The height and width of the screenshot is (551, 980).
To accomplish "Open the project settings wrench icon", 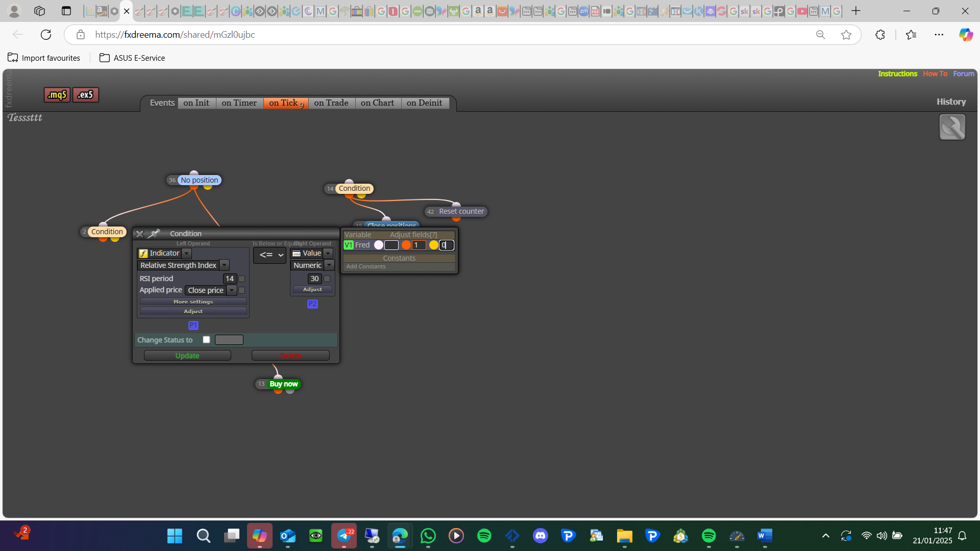I will click(x=952, y=127).
